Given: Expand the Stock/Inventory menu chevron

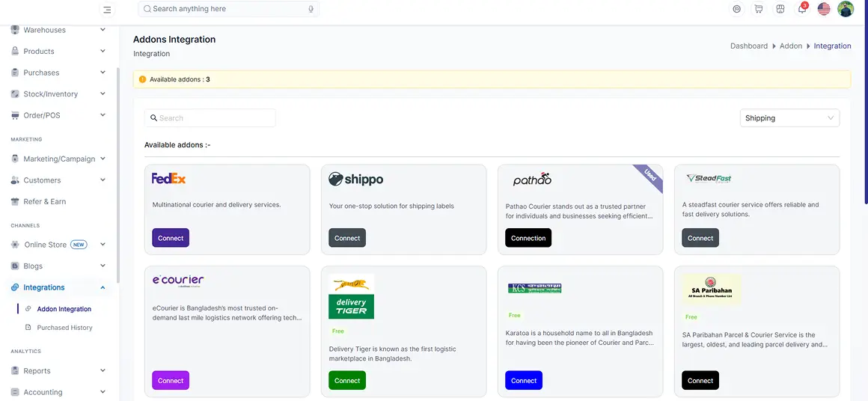Looking at the screenshot, I should coord(103,94).
